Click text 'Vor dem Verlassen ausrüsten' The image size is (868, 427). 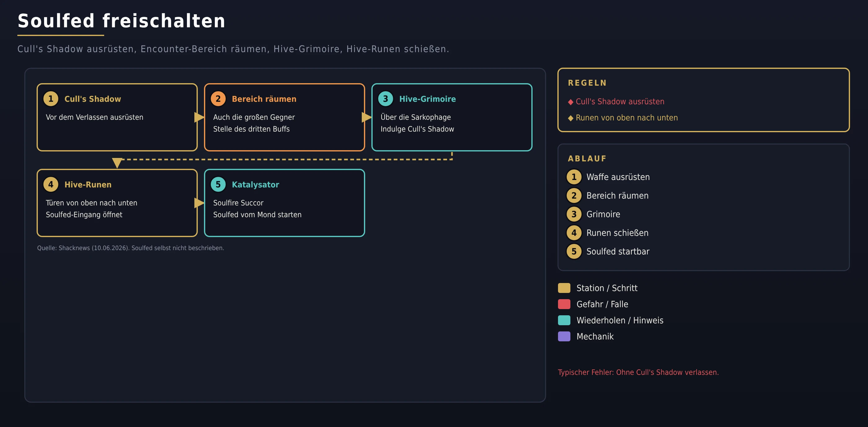coord(95,117)
